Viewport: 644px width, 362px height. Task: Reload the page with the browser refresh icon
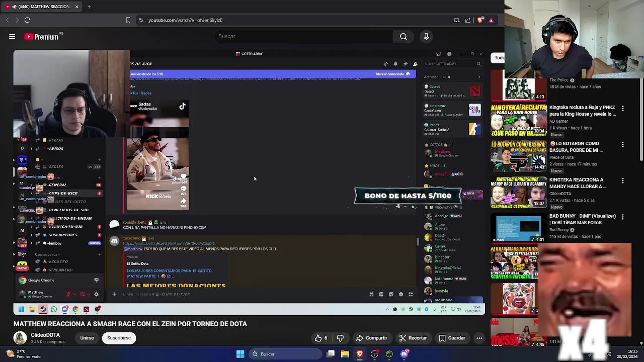click(28, 20)
